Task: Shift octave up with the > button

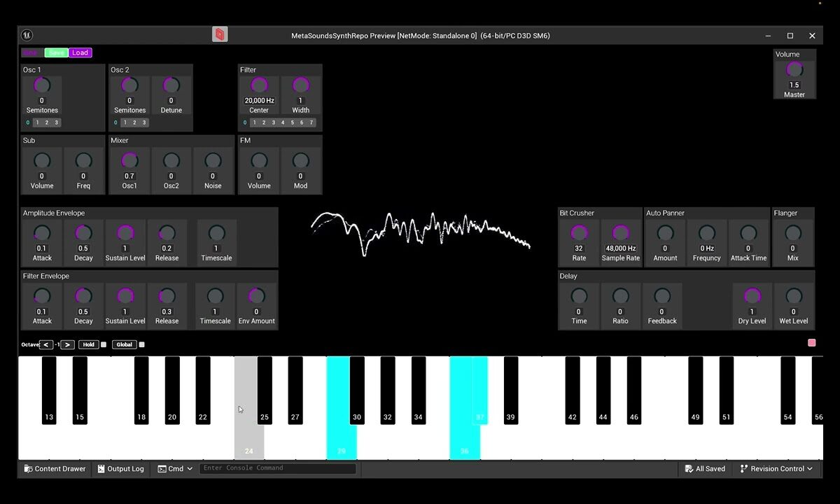Action: click(x=67, y=344)
